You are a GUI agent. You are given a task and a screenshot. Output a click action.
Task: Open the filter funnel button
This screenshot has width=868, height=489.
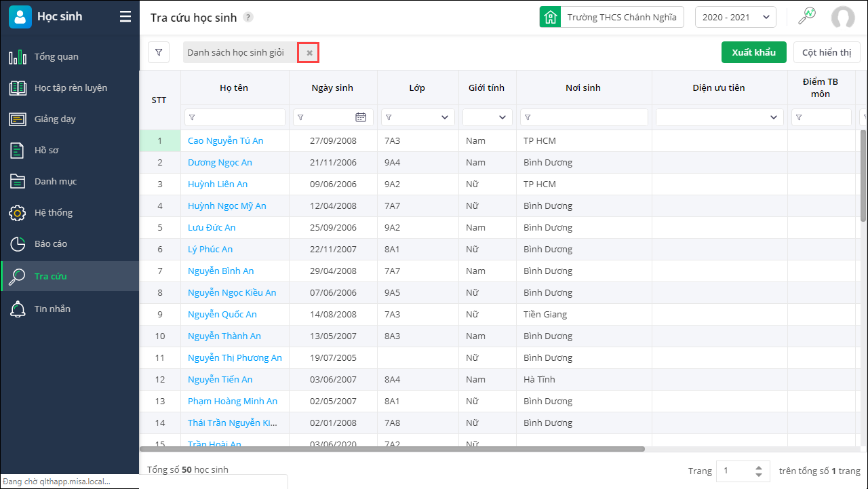click(x=159, y=52)
